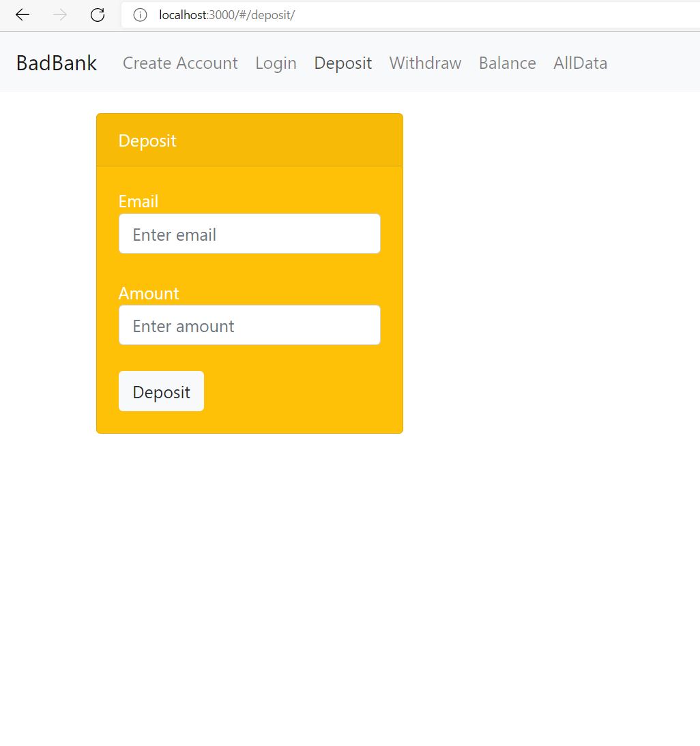The width and height of the screenshot is (700, 746).
Task: Open the Login page
Action: click(276, 63)
